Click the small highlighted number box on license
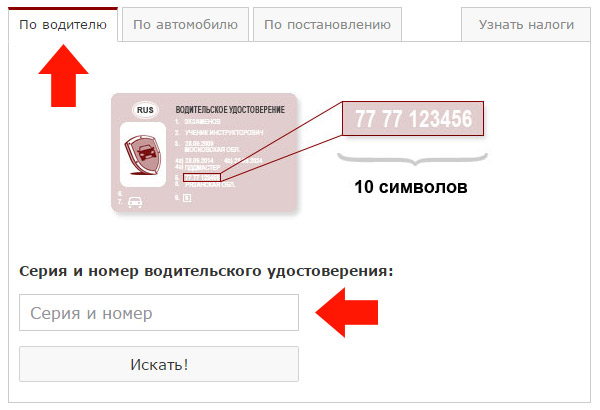600x410 pixels. pyautogui.click(x=202, y=177)
